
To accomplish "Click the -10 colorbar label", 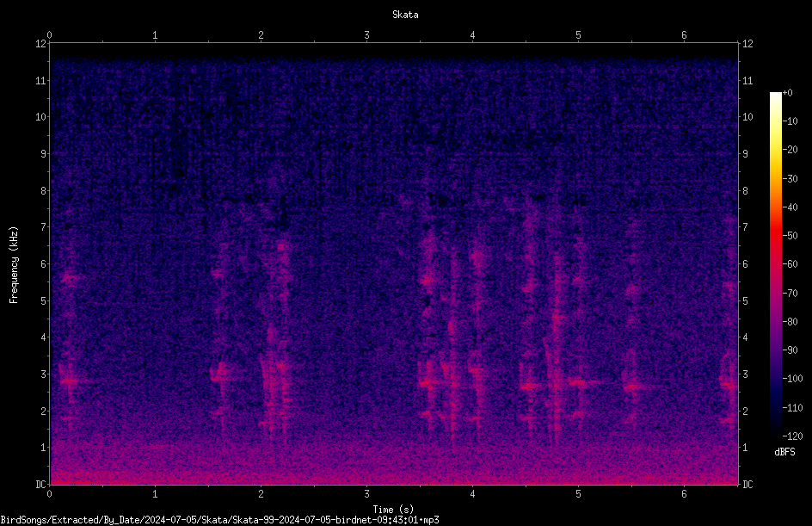I will tap(790, 121).
